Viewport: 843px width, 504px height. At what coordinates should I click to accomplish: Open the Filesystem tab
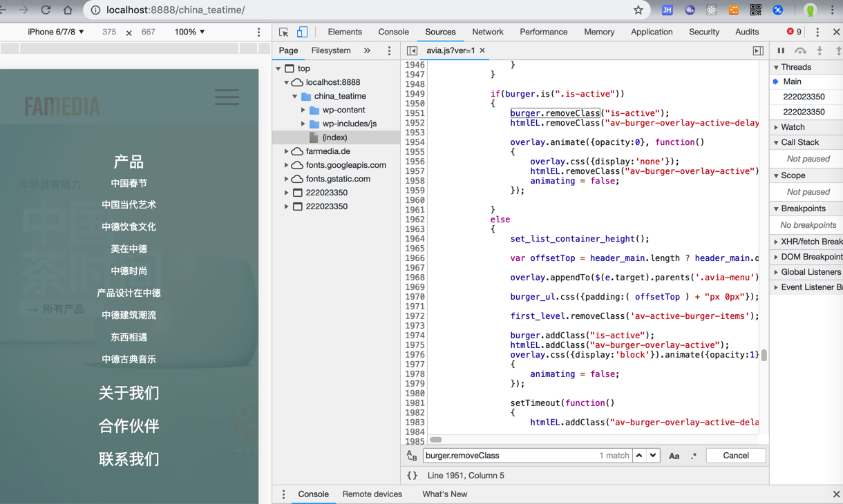[330, 50]
